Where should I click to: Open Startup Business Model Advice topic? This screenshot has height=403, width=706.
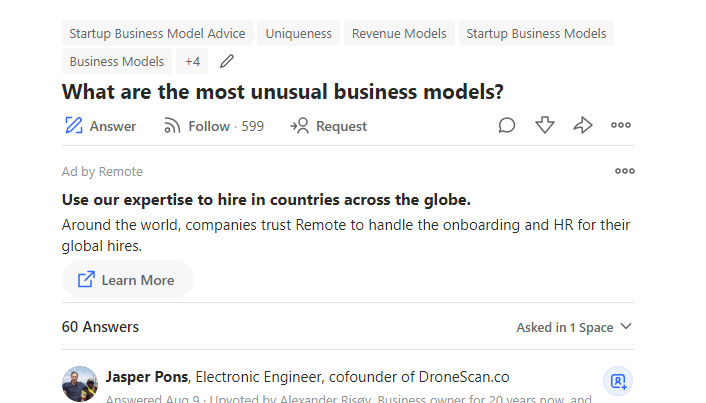pos(157,33)
